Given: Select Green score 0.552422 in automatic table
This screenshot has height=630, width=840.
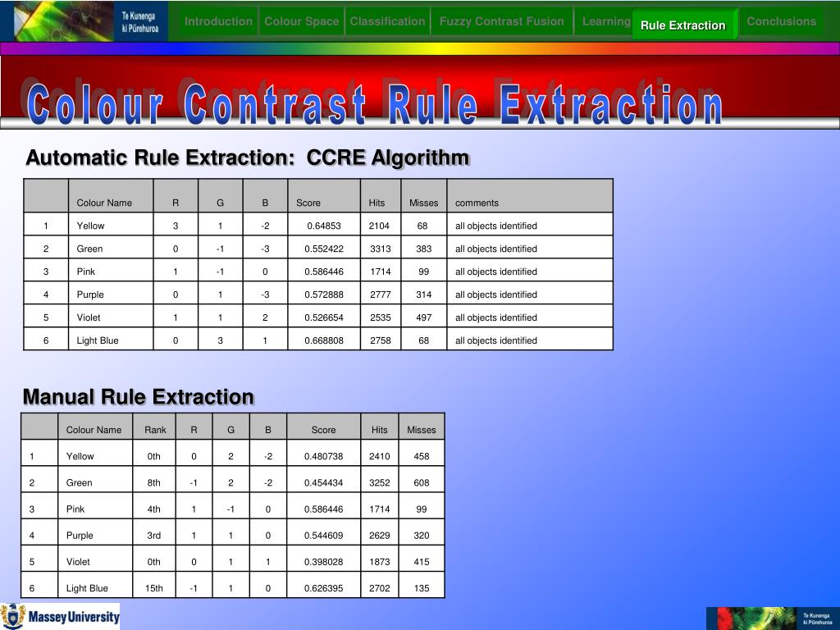Looking at the screenshot, I should [x=324, y=249].
